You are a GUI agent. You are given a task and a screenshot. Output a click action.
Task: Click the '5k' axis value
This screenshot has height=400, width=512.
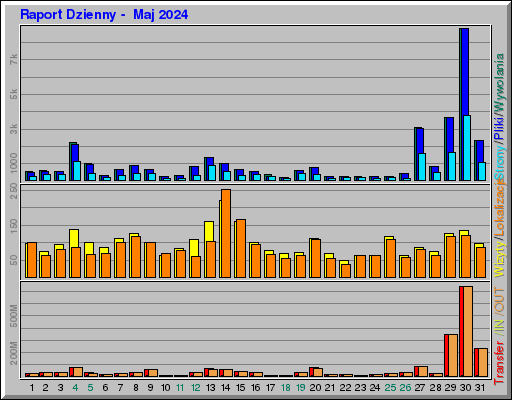click(x=13, y=94)
